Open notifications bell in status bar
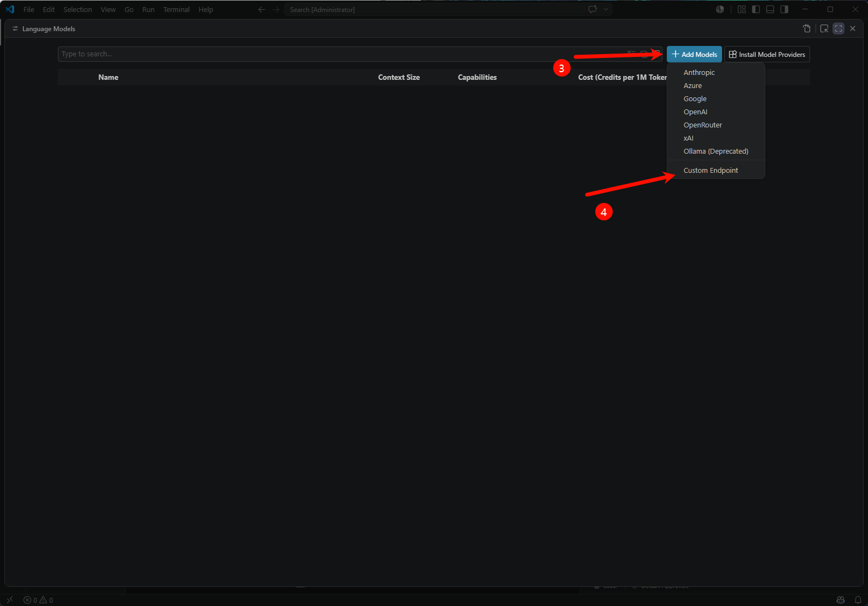The height and width of the screenshot is (606, 868). (858, 600)
